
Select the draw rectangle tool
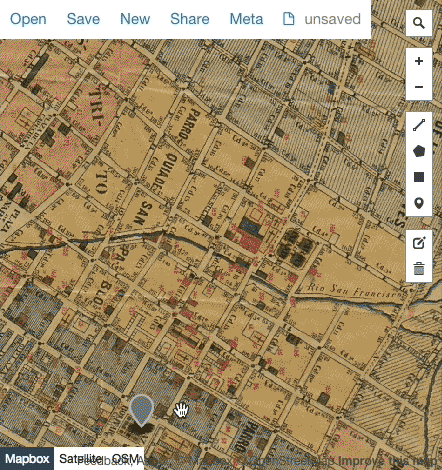coord(419,177)
